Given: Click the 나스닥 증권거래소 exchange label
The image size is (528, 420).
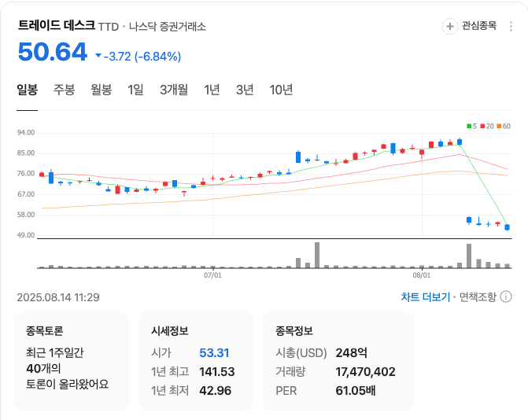Looking at the screenshot, I should [168, 26].
